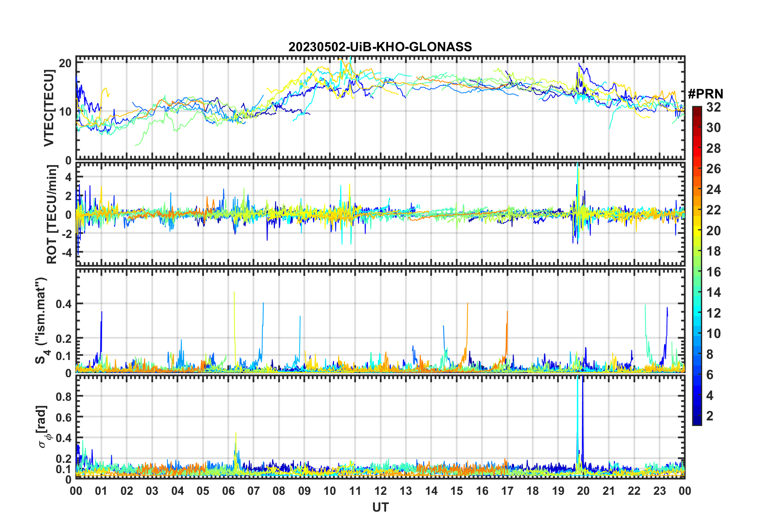
Task: Click colorbar tick label 30
Action: 713,128
